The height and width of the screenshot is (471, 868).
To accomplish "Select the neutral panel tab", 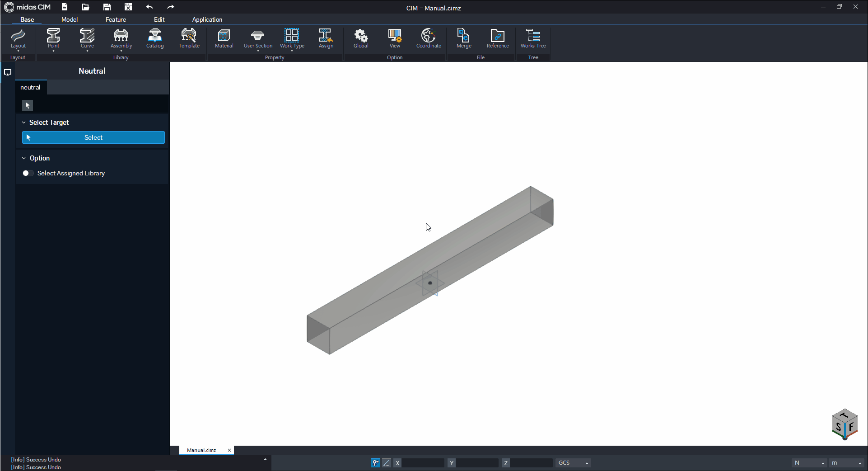I will 30,87.
